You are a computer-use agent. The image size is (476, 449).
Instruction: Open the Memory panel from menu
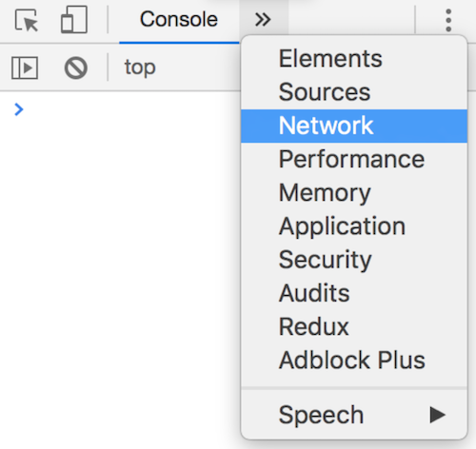[354, 193]
